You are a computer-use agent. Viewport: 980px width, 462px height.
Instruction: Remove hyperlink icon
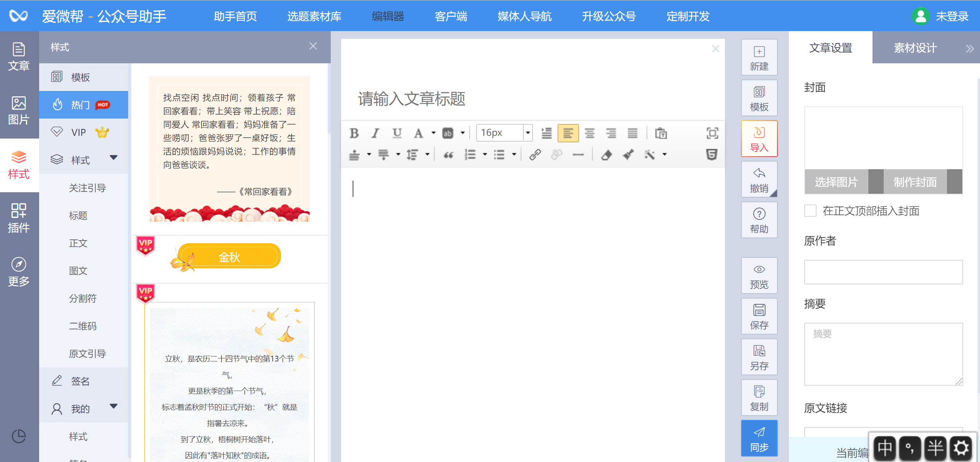pos(556,155)
